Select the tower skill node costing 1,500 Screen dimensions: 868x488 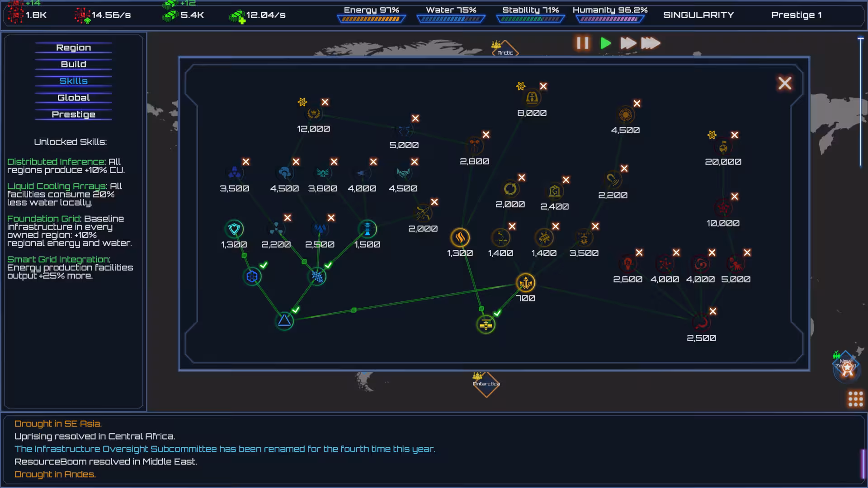tap(367, 229)
